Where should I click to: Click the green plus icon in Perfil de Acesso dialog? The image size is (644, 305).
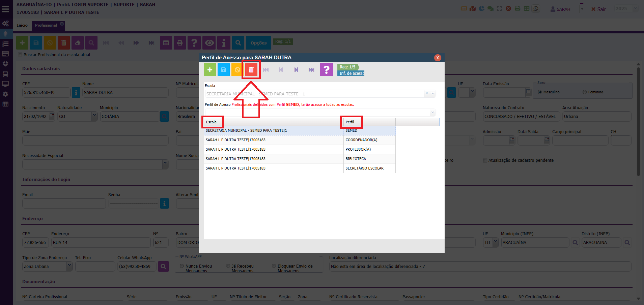coord(209,70)
